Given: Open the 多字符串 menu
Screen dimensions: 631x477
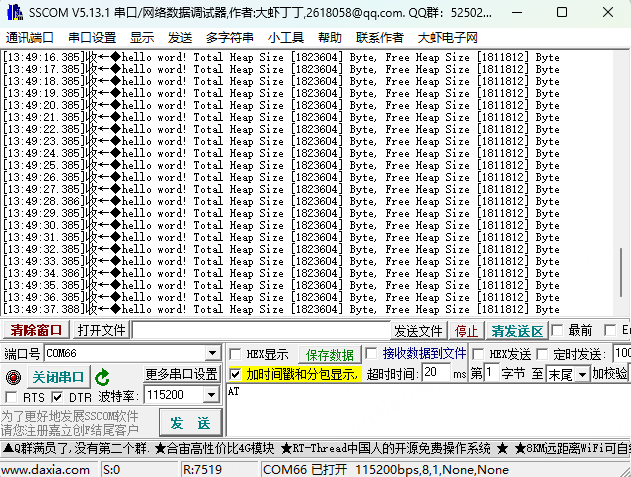Looking at the screenshot, I should [x=229, y=38].
